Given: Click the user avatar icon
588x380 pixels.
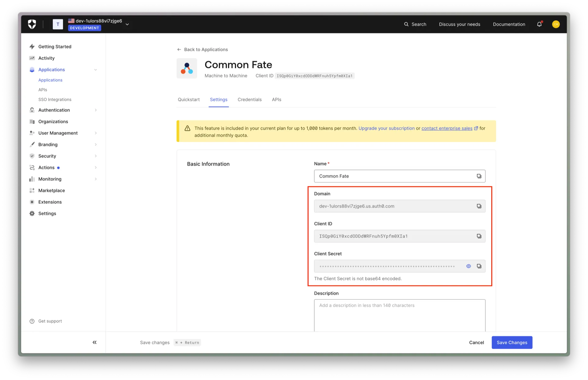Looking at the screenshot, I should [556, 24].
